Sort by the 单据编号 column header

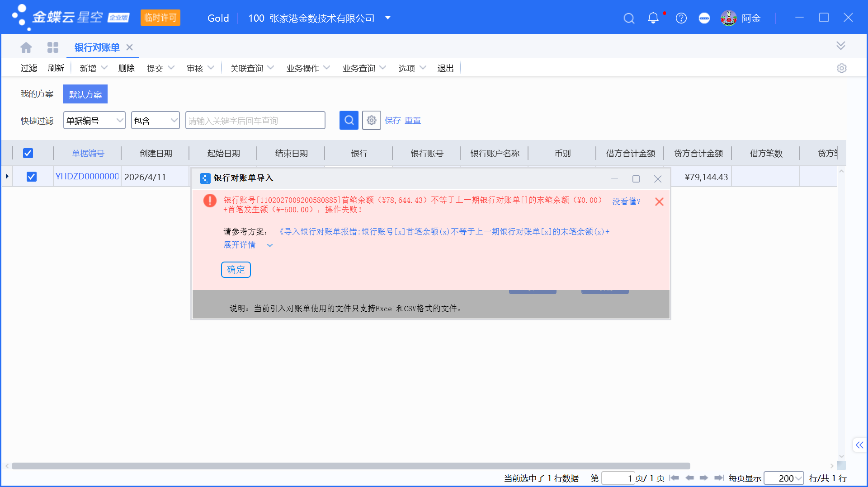88,153
